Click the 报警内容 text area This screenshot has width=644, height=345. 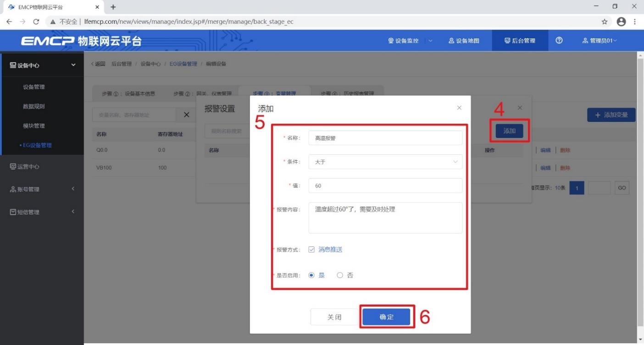pos(385,218)
